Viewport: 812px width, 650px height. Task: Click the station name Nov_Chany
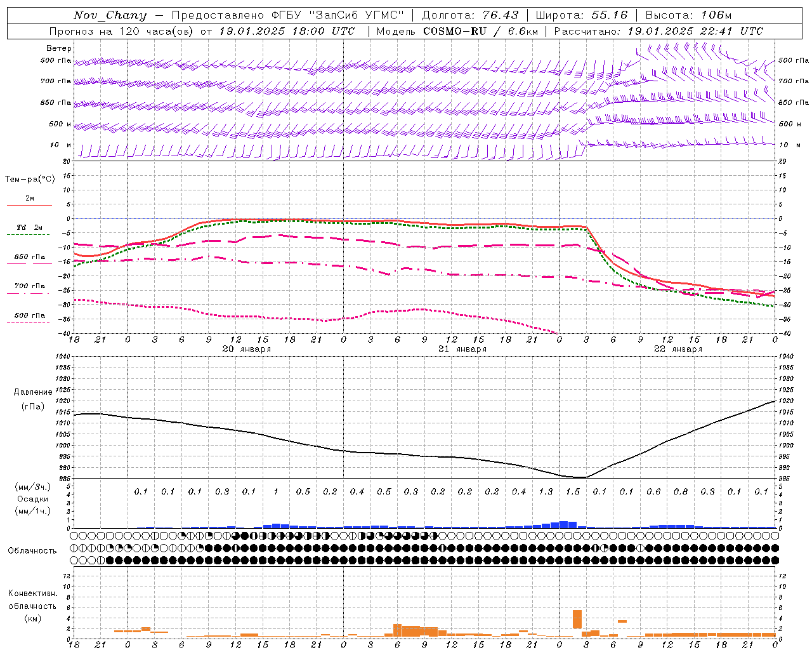(110, 15)
